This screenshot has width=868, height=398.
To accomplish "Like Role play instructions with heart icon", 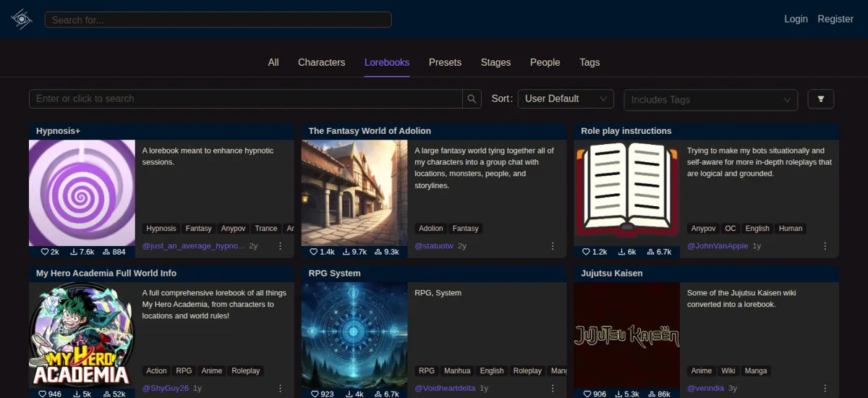I will point(587,252).
